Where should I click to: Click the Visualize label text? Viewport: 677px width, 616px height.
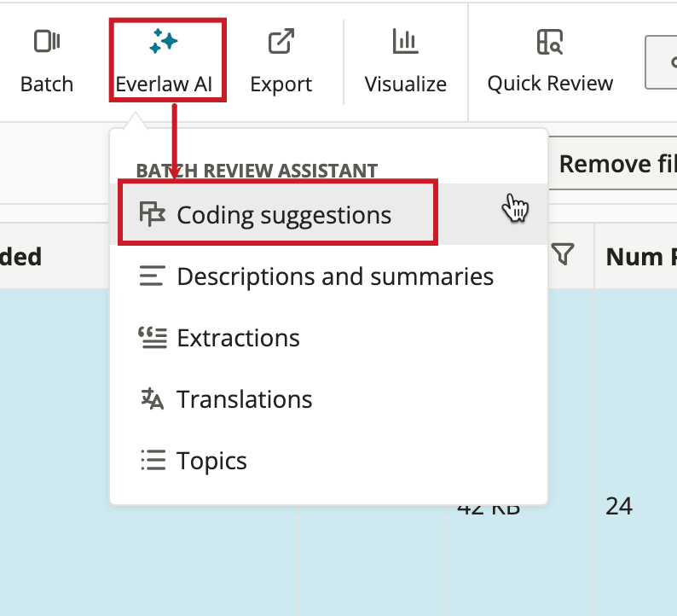[405, 84]
